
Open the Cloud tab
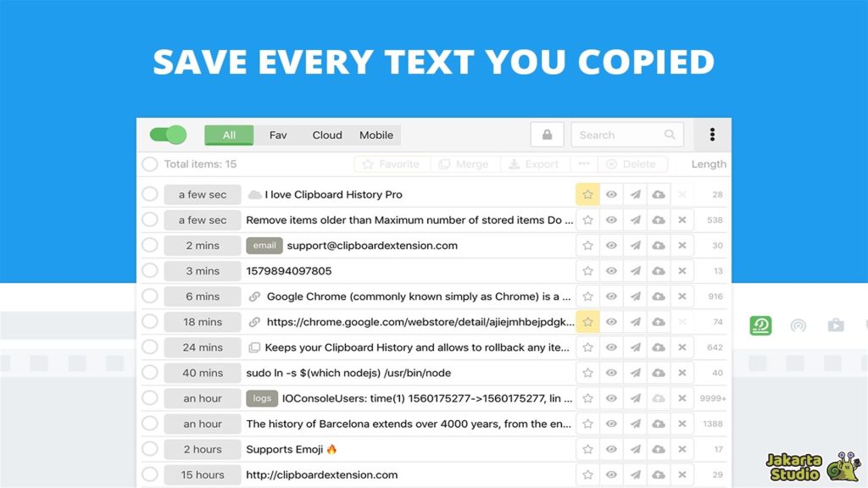point(327,135)
